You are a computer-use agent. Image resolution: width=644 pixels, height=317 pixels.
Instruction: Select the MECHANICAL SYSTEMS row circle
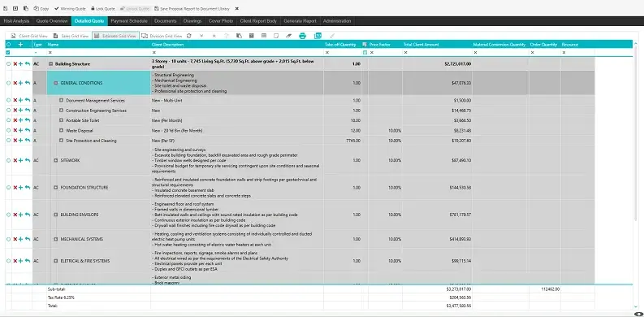8,239
